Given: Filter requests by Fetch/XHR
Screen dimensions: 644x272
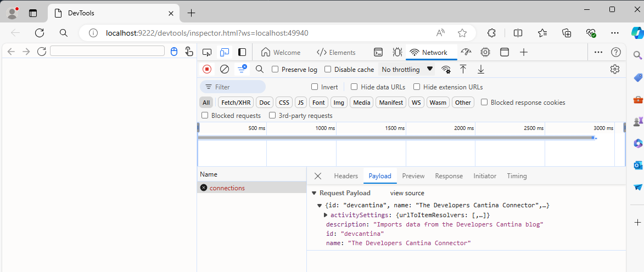Looking at the screenshot, I should point(236,102).
